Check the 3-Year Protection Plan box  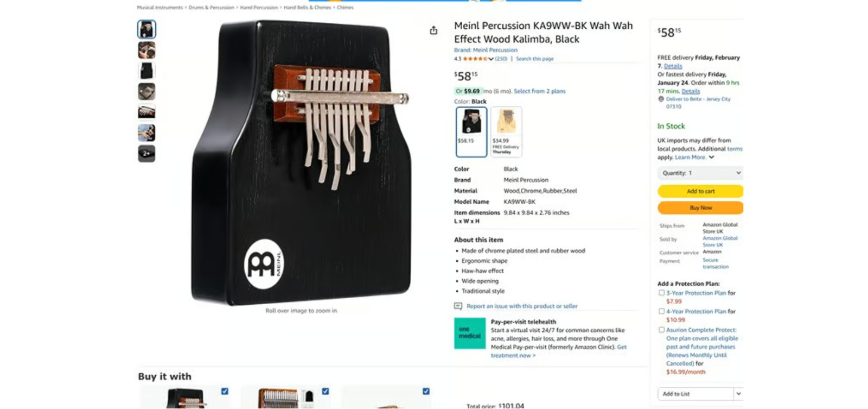(661, 293)
